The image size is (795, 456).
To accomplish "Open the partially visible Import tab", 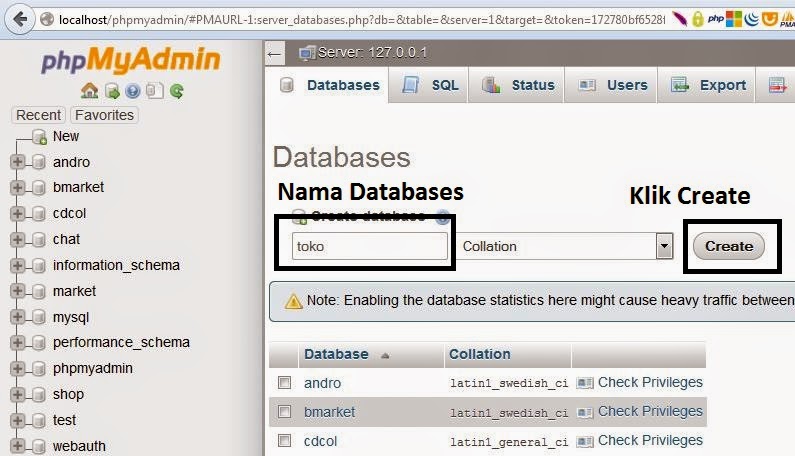I will [777, 85].
